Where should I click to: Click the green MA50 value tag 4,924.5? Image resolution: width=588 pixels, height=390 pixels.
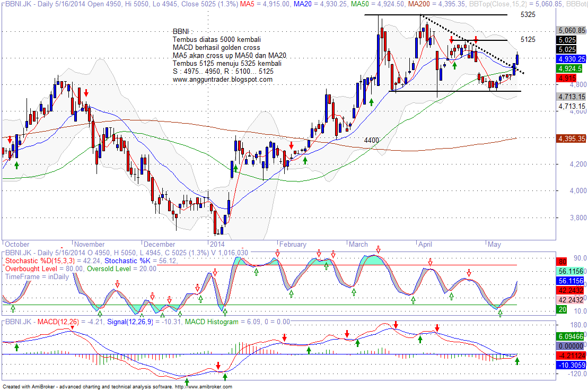570,68
